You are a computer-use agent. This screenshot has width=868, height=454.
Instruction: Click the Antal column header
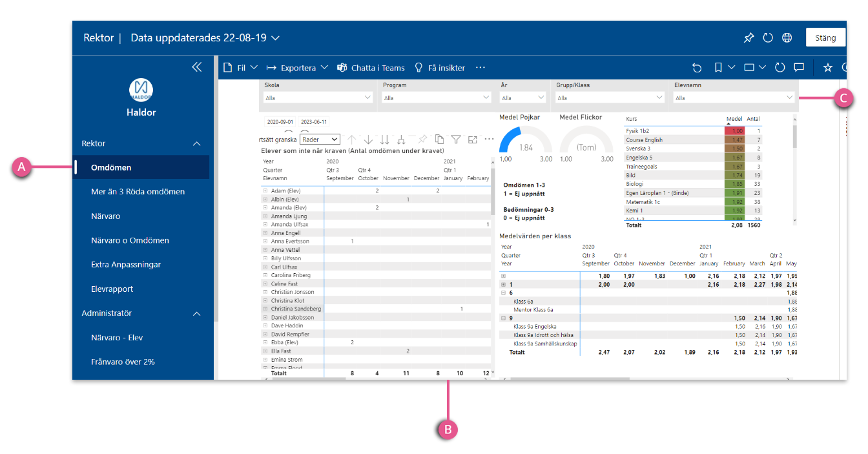click(754, 119)
